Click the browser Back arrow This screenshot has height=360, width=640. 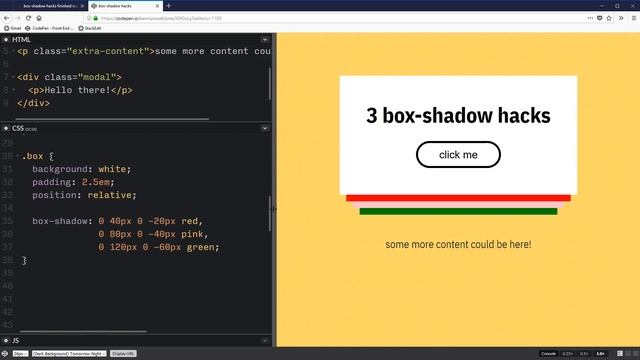pyautogui.click(x=7, y=18)
